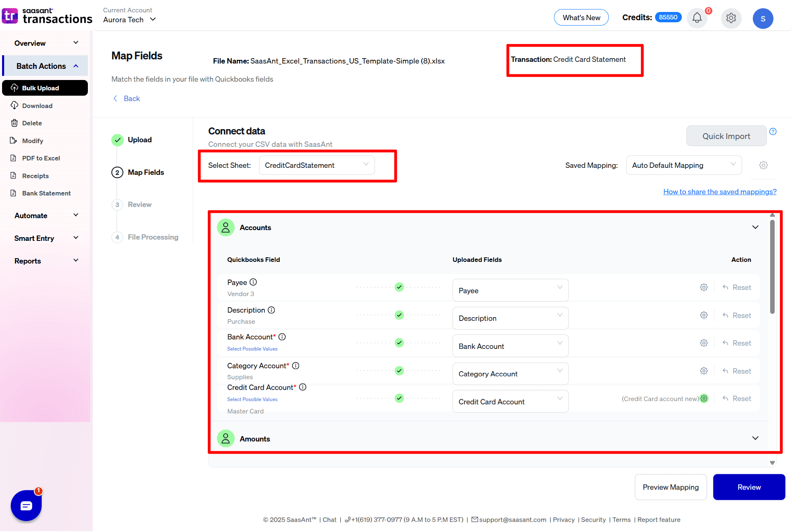Open the Select Sheet CreditCardStatement dropdown
The height and width of the screenshot is (532, 792).
(x=316, y=165)
